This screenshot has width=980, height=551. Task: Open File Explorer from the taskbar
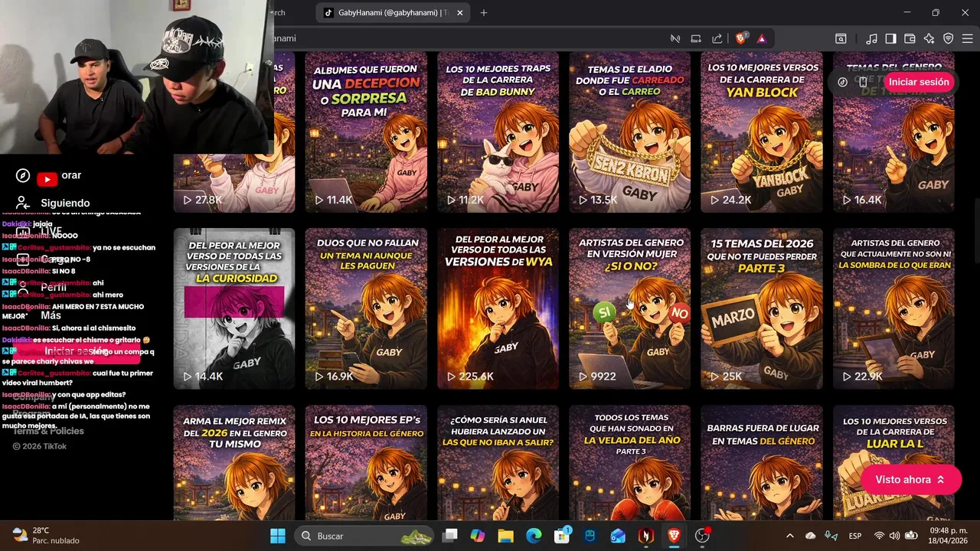coord(506,536)
